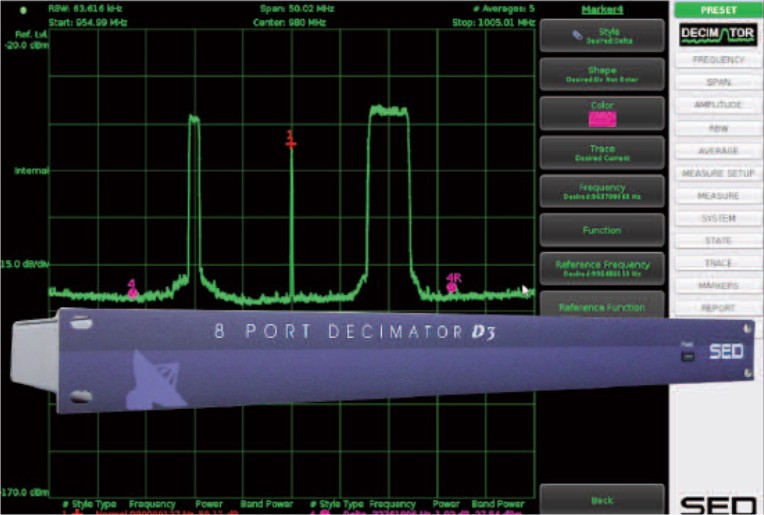This screenshot has width=764, height=515.
Task: Open the Reference Function softkey
Action: [x=602, y=306]
